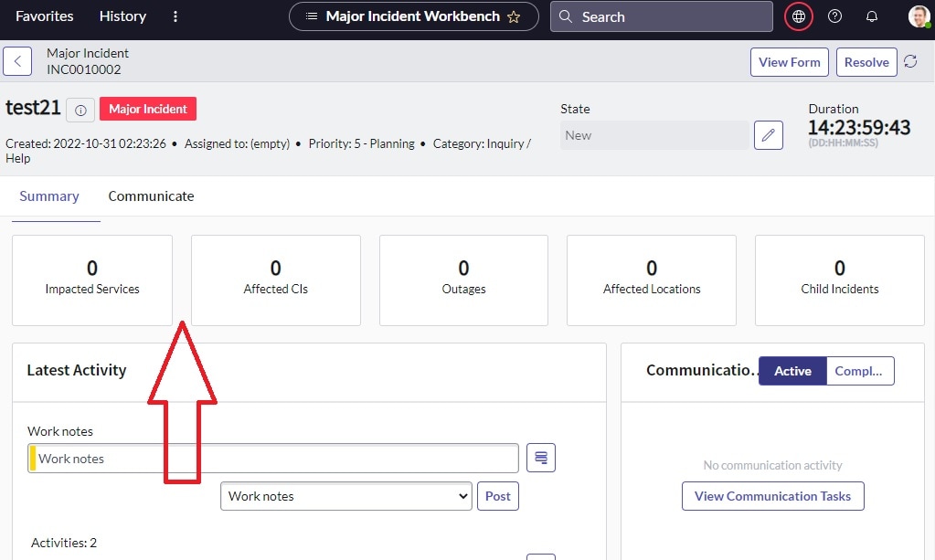Click the incident number INC0010002
Viewport: 935px width, 560px height.
84,69
